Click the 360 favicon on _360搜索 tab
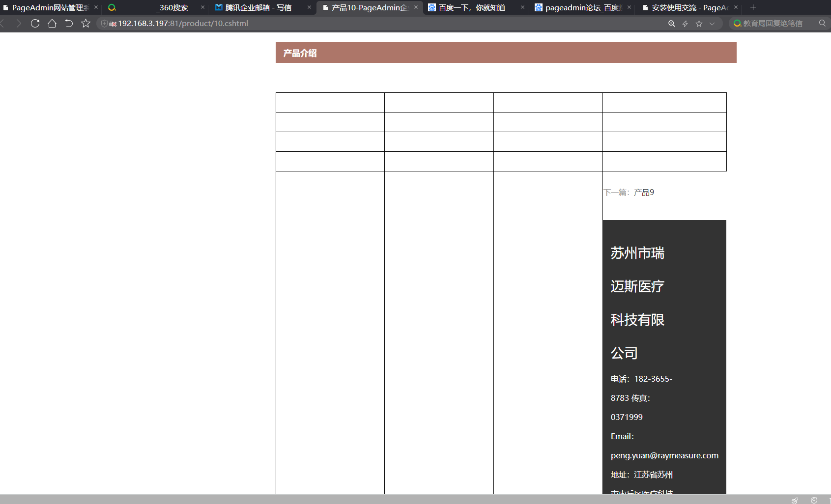The height and width of the screenshot is (504, 831). click(112, 7)
